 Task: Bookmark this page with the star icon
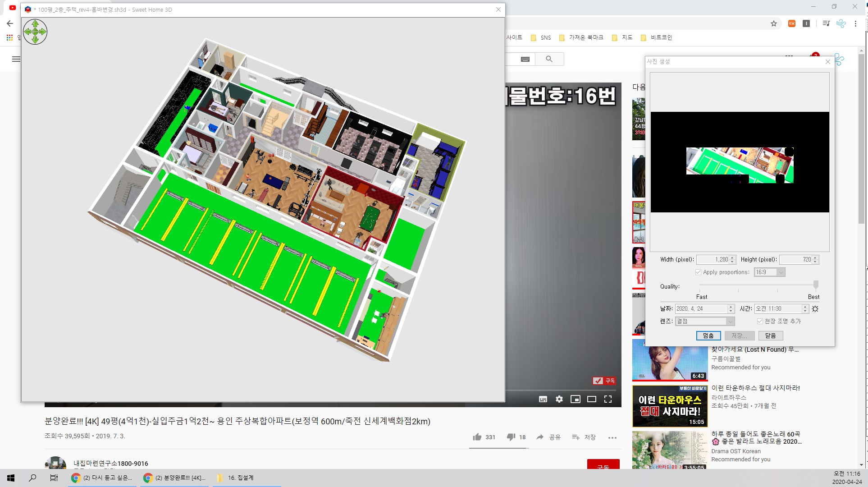coord(774,23)
